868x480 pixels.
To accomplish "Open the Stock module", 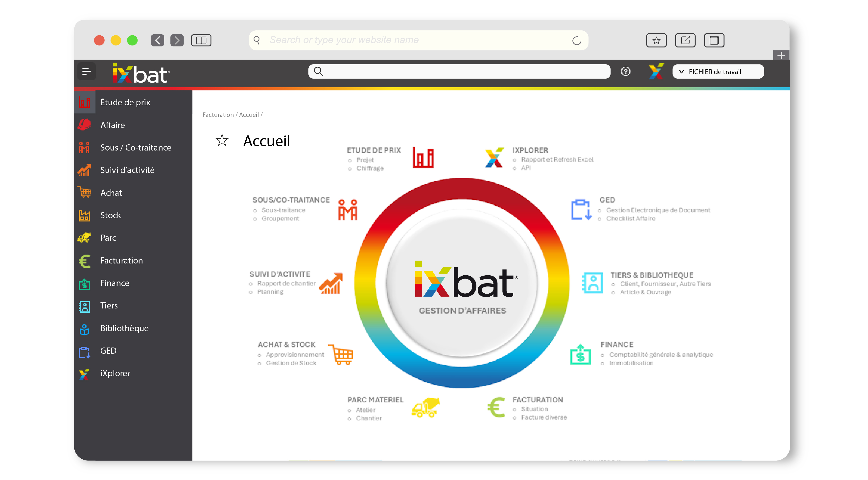I will coord(110,215).
